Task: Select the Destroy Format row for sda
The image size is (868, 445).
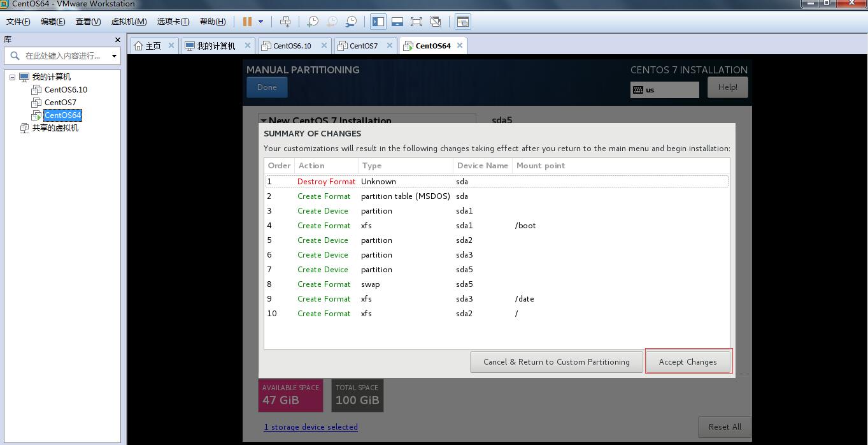Action: tap(497, 182)
